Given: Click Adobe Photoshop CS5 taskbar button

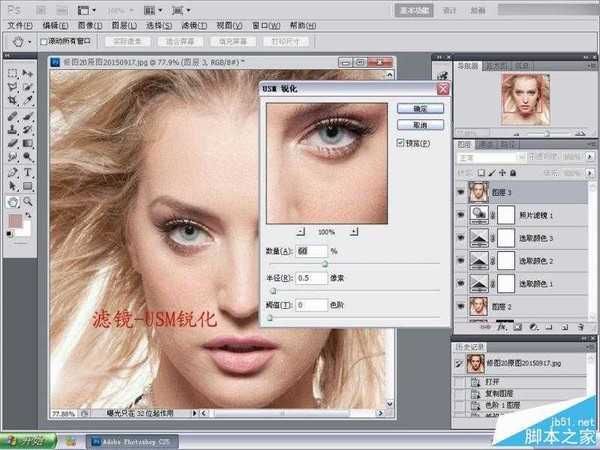Looking at the screenshot, I should point(132,442).
